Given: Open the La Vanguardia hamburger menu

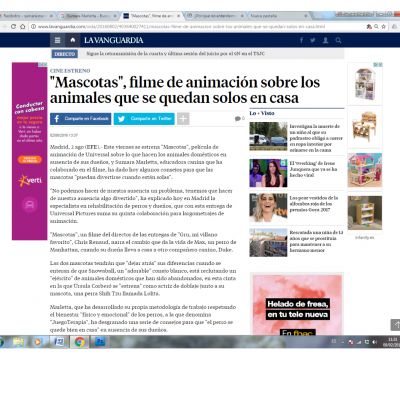Looking at the screenshot, I should point(57,40).
